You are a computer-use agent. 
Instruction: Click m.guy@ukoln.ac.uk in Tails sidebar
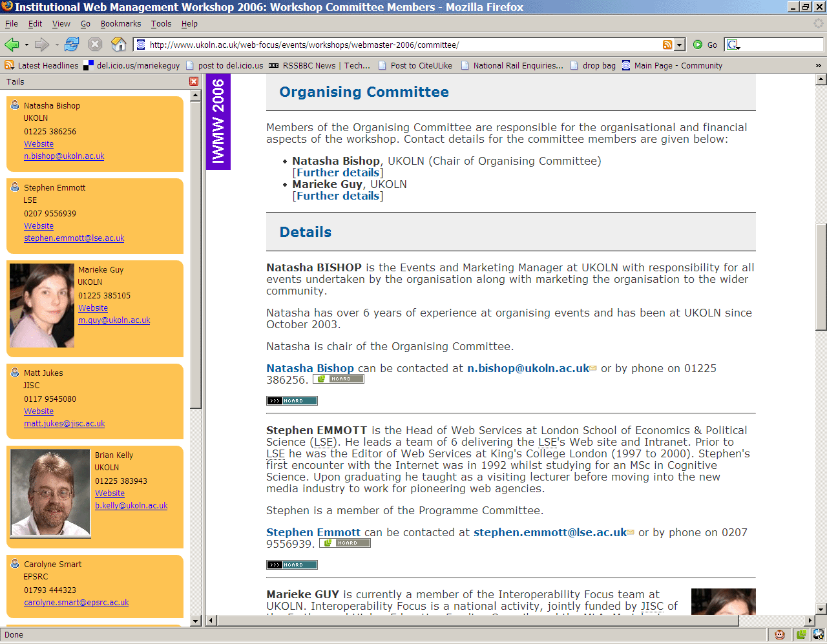(x=114, y=320)
